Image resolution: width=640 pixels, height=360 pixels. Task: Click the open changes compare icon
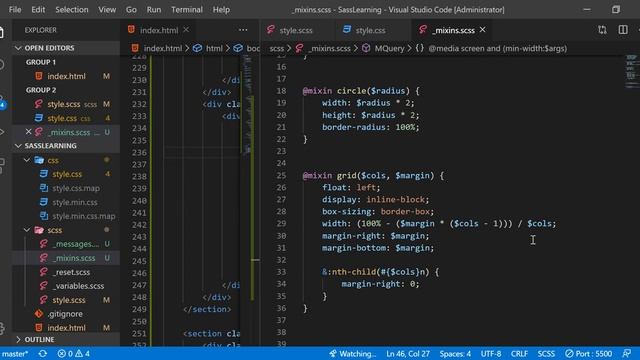pyautogui.click(x=602, y=30)
